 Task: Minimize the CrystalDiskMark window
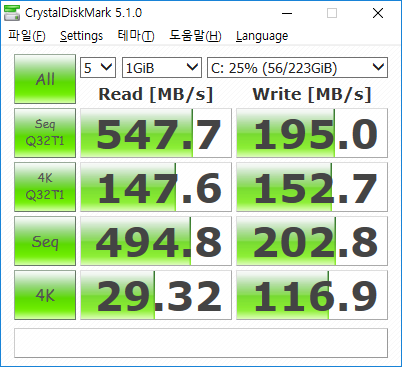tap(287, 13)
